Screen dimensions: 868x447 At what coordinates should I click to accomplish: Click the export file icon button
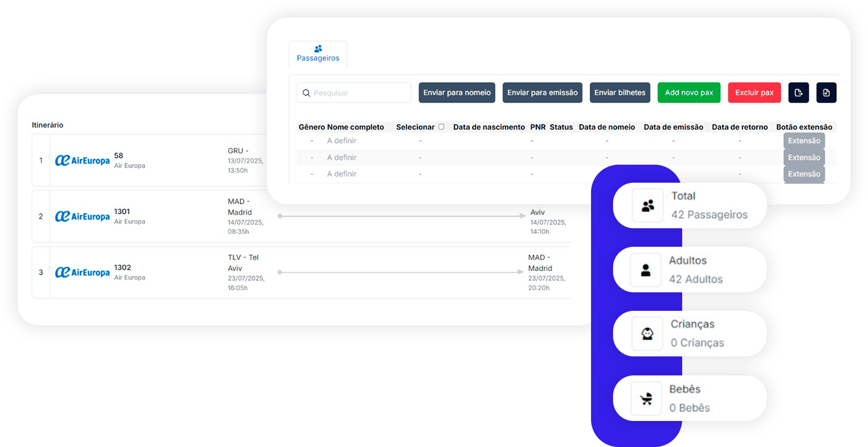tap(798, 93)
